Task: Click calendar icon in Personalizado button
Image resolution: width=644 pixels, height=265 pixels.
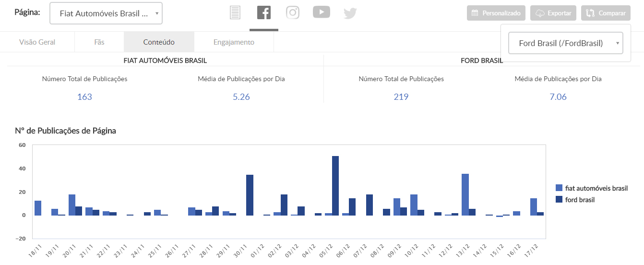Action: click(475, 13)
